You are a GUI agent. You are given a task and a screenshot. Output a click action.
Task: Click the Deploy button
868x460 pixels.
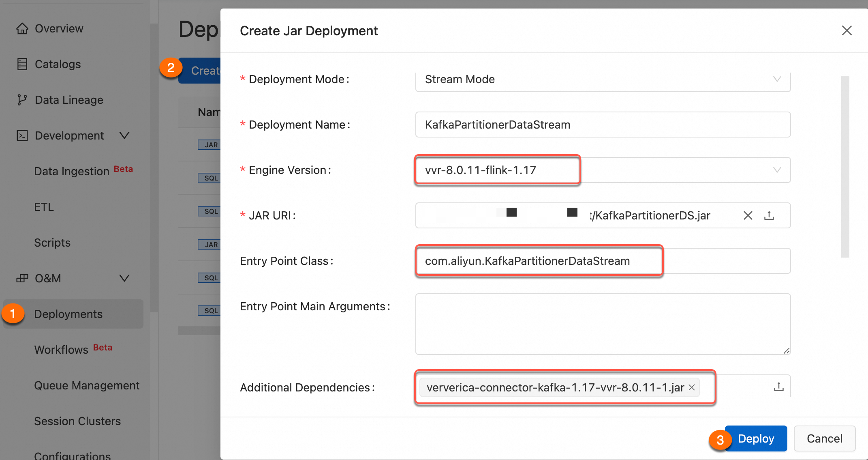tap(756, 439)
